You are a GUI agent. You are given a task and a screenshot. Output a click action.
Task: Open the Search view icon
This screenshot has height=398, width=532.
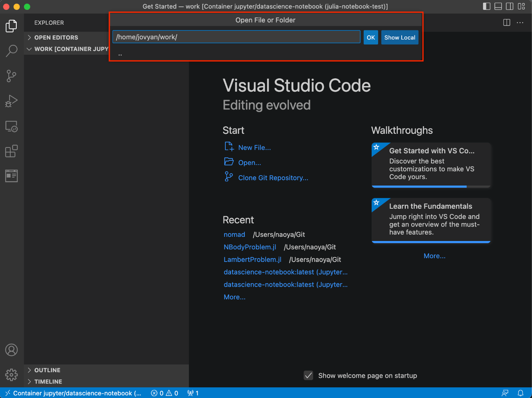coord(11,51)
